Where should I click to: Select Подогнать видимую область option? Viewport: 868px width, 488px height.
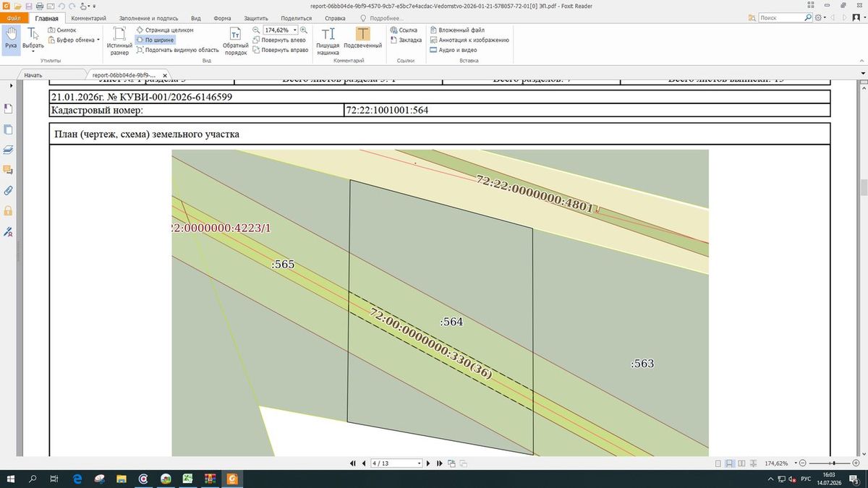coord(177,50)
